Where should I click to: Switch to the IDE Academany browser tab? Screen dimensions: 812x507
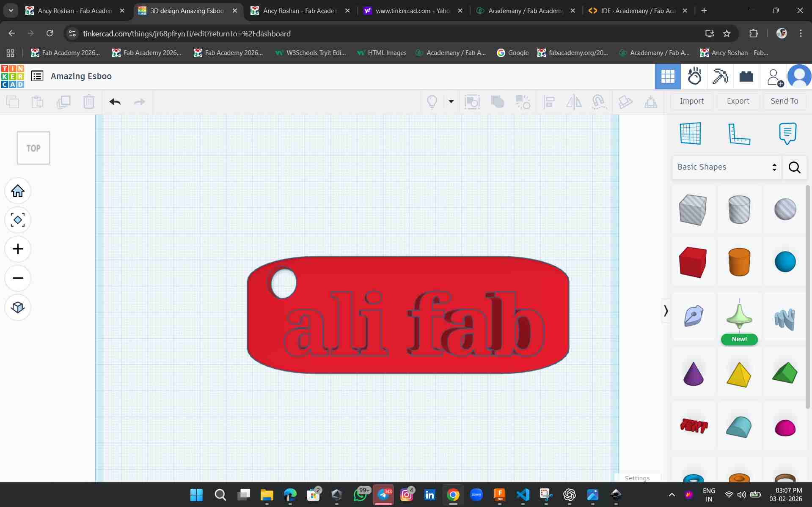click(638, 11)
